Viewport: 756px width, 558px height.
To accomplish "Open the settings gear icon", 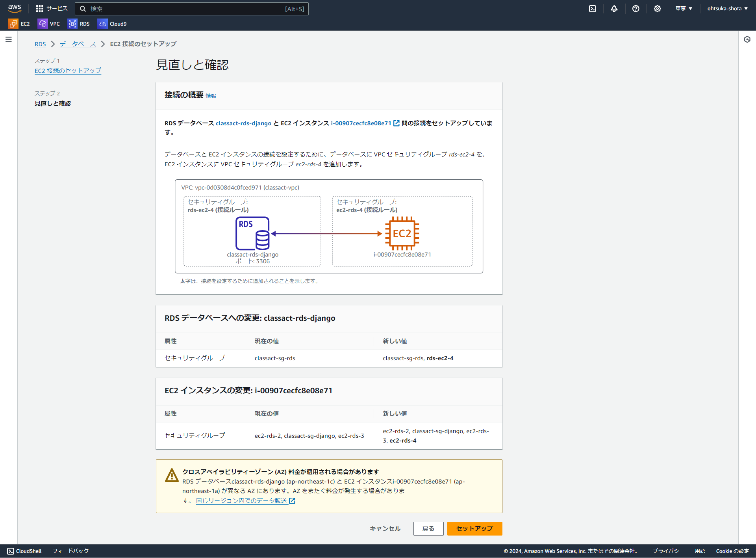I will tap(657, 8).
